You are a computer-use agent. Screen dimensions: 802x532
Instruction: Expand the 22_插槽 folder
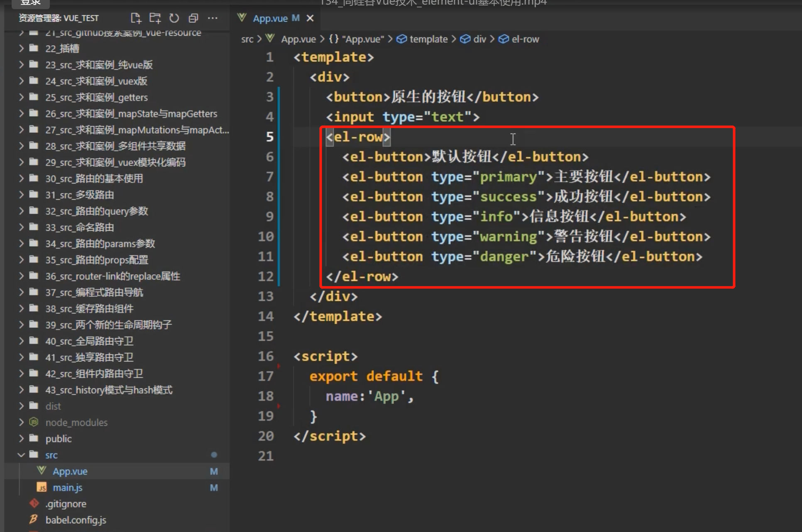[x=21, y=48]
